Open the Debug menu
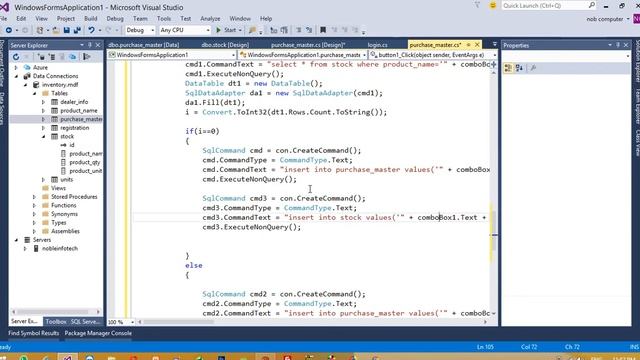This screenshot has width=640, height=360. pos(115,18)
